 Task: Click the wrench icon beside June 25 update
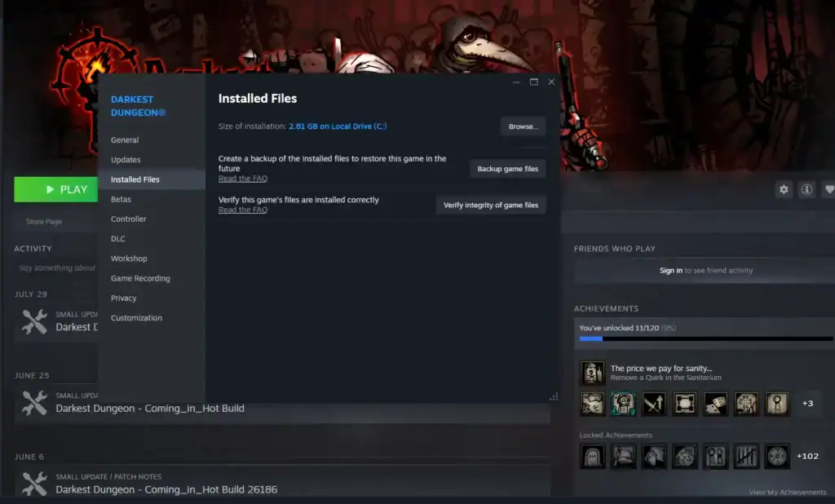coord(34,402)
